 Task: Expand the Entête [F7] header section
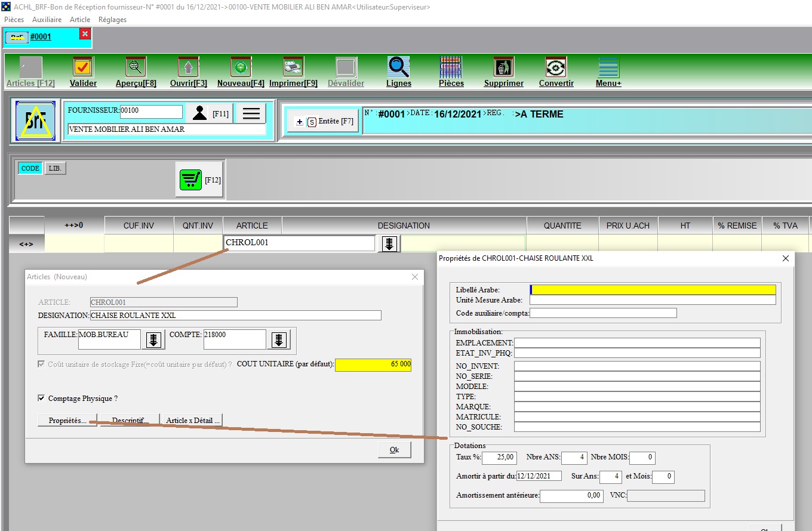(323, 122)
